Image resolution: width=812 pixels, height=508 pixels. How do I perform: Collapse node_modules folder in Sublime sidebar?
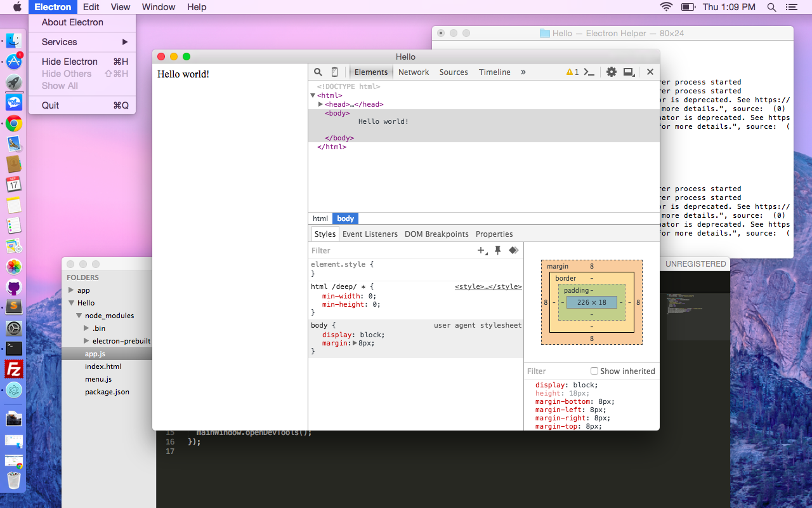click(x=79, y=316)
